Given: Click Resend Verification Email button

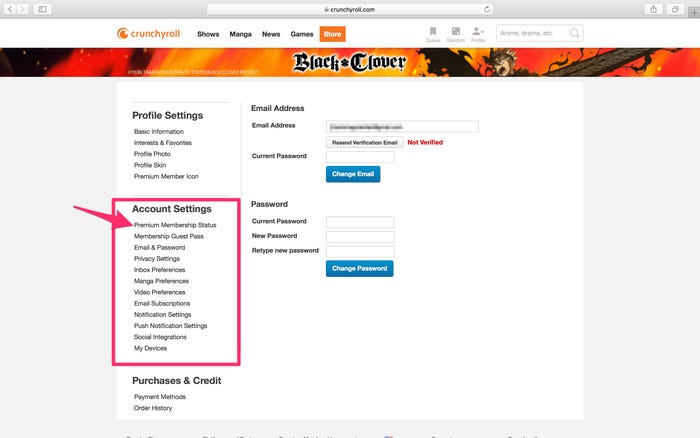Looking at the screenshot, I should [364, 142].
